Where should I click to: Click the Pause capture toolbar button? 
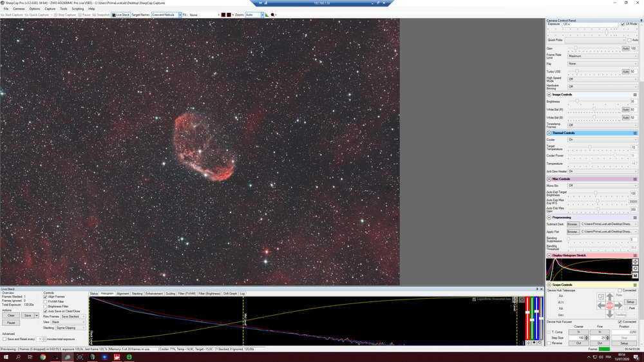click(84, 15)
